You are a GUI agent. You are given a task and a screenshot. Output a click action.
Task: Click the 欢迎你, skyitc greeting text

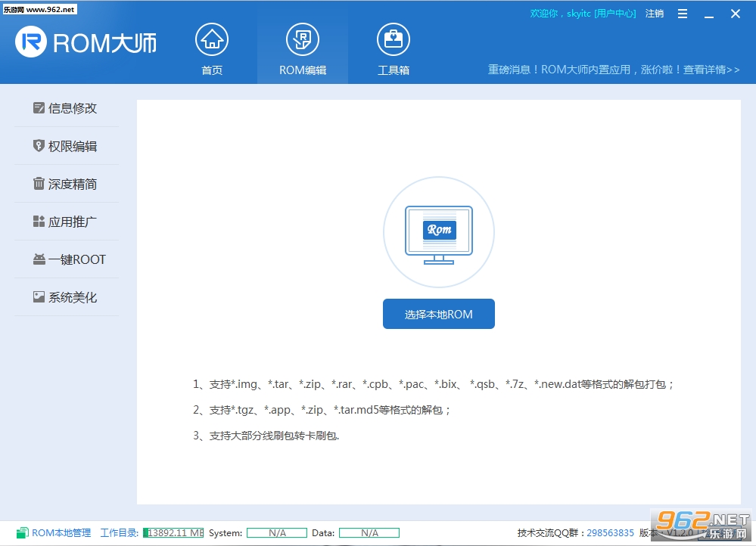pos(560,14)
